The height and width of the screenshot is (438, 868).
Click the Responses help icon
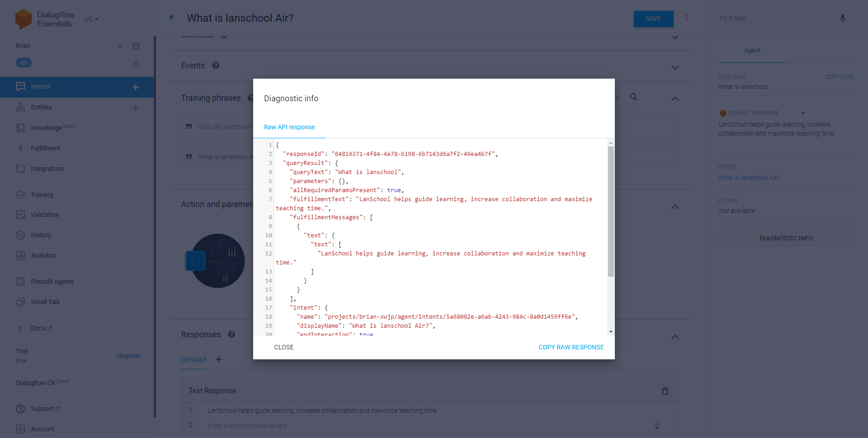point(231,334)
